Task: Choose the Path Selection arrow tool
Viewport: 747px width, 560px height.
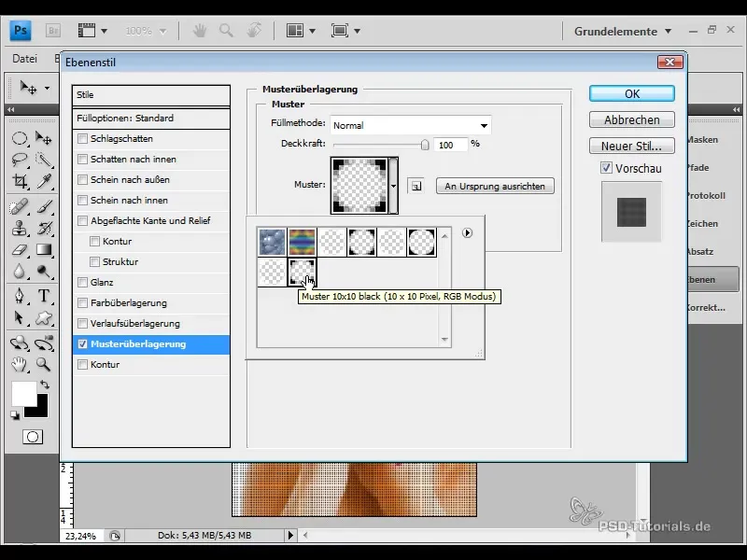Action: coord(20,317)
